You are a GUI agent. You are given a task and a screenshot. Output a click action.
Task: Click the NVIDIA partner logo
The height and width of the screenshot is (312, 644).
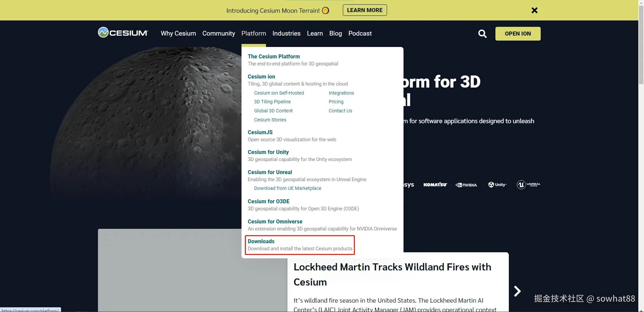point(466,185)
